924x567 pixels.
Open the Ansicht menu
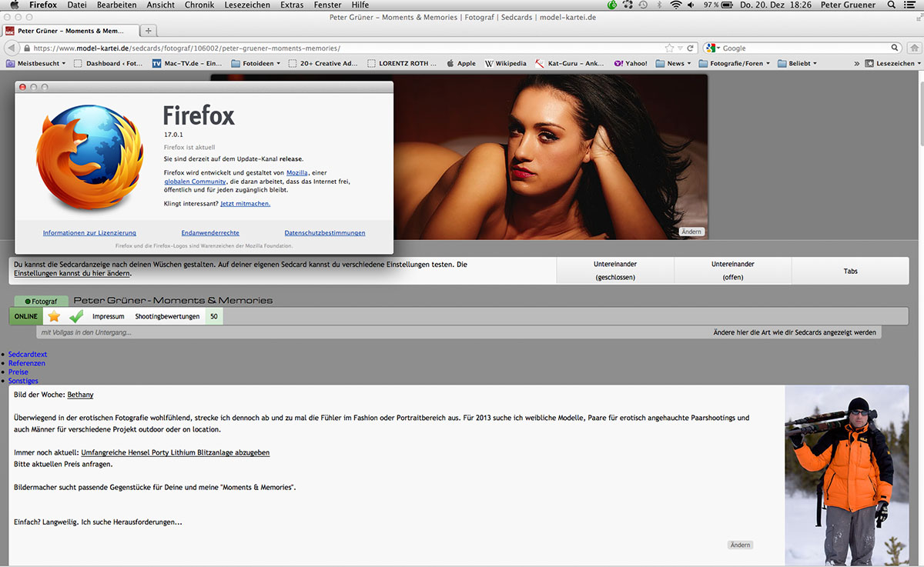pyautogui.click(x=161, y=5)
